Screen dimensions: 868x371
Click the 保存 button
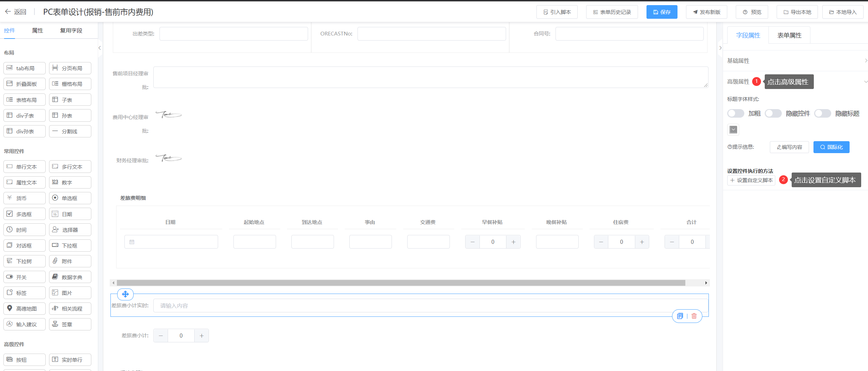click(x=661, y=12)
